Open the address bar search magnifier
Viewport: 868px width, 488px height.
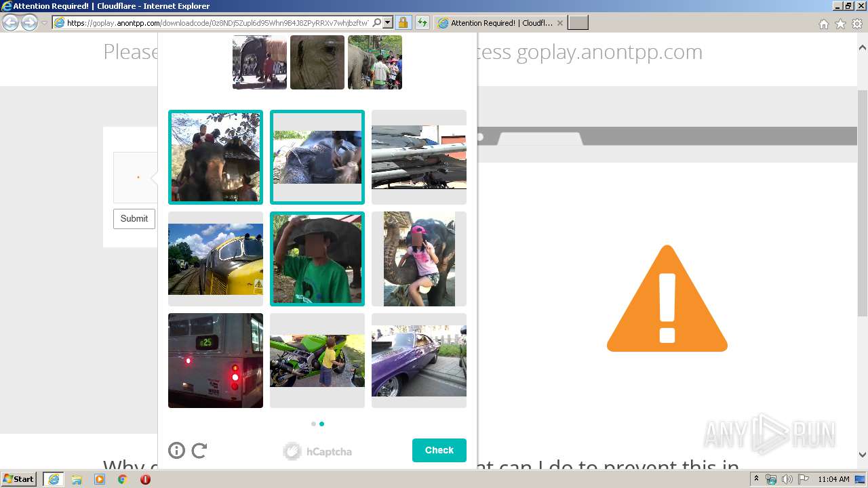(x=377, y=22)
